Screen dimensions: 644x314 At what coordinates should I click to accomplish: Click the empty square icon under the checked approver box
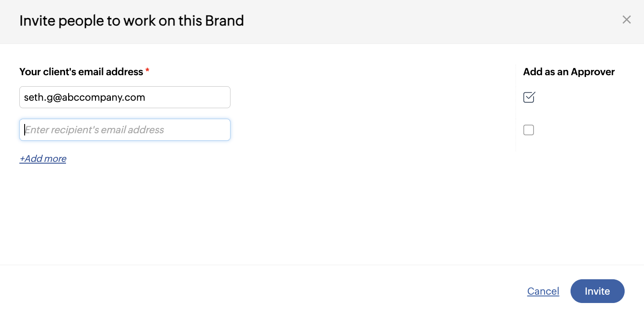point(529,130)
